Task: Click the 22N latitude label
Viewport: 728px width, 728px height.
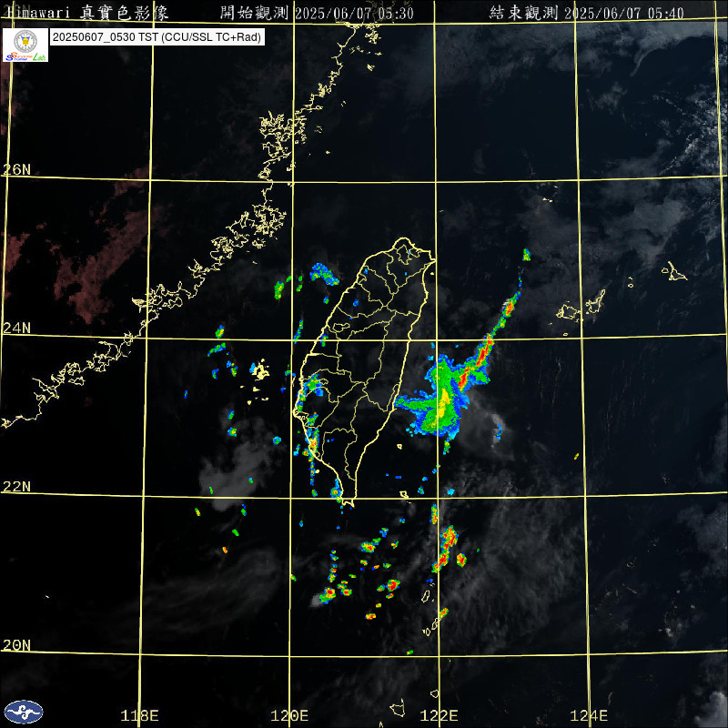Action: point(16,487)
